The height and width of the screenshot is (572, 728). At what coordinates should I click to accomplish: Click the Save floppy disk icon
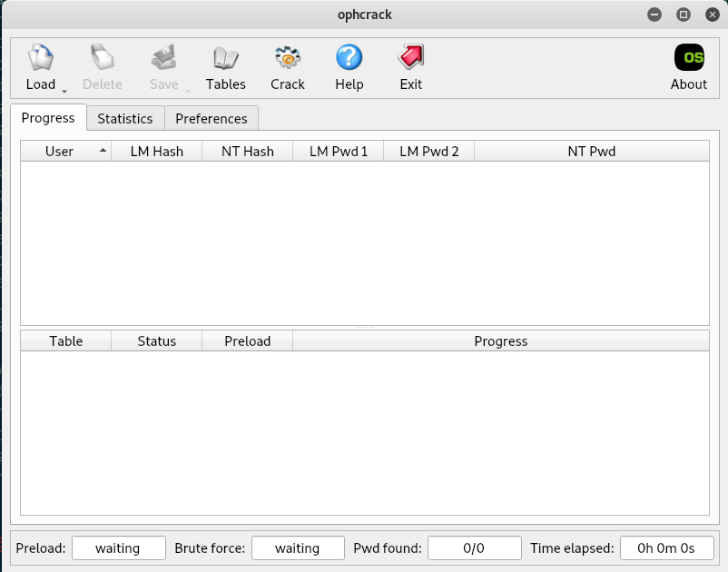[x=164, y=57]
